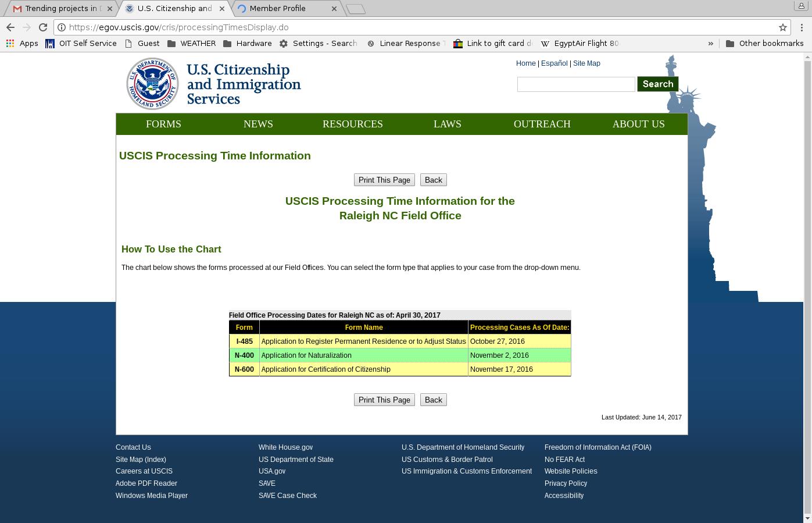Open the EgyptAir Flight Wikipedia bookmark
Image resolution: width=812 pixels, height=523 pixels.
coord(580,44)
